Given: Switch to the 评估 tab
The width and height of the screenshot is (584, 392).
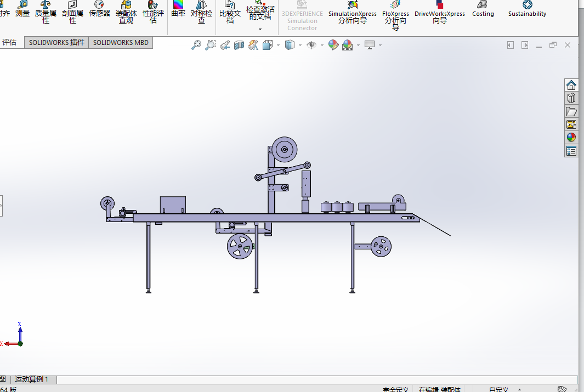Looking at the screenshot, I should click(x=9, y=42).
